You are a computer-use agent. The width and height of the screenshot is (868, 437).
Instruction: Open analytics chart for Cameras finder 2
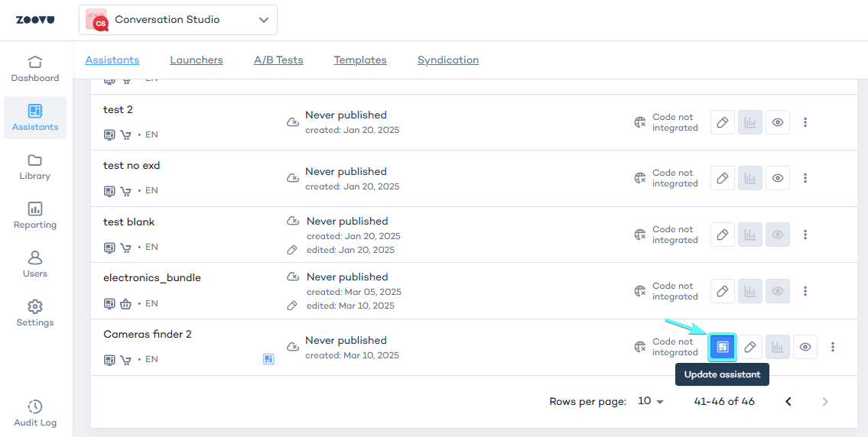pos(778,347)
